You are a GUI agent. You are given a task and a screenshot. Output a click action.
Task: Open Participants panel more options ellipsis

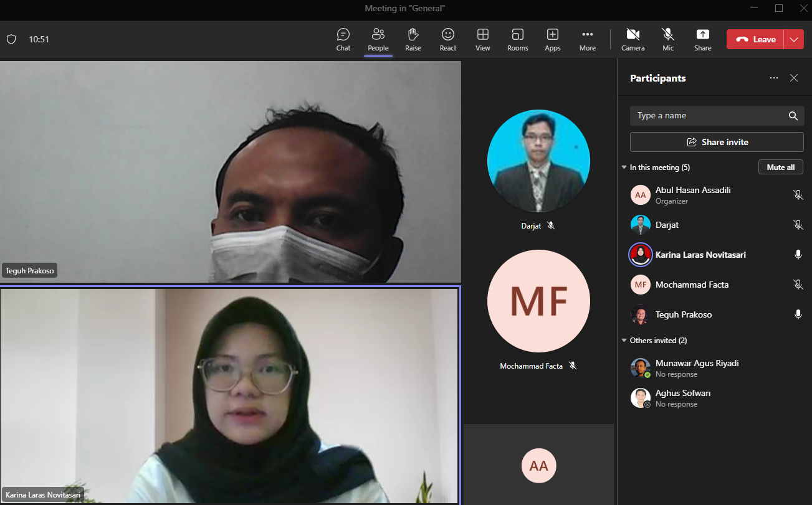(x=773, y=78)
